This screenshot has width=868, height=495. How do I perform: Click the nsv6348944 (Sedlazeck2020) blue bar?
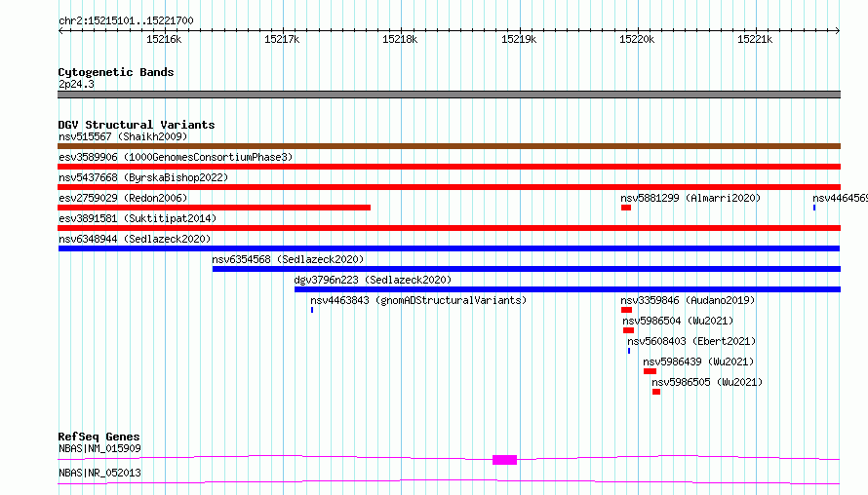pyautogui.click(x=449, y=248)
